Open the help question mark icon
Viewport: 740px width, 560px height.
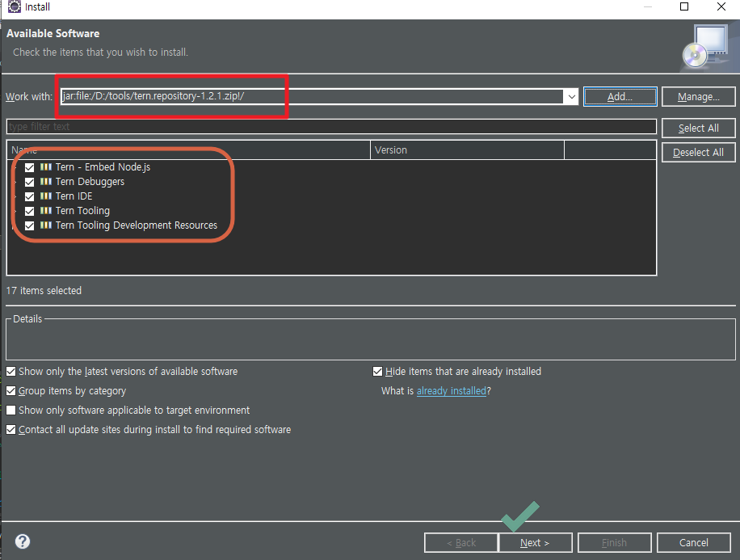pos(23,541)
